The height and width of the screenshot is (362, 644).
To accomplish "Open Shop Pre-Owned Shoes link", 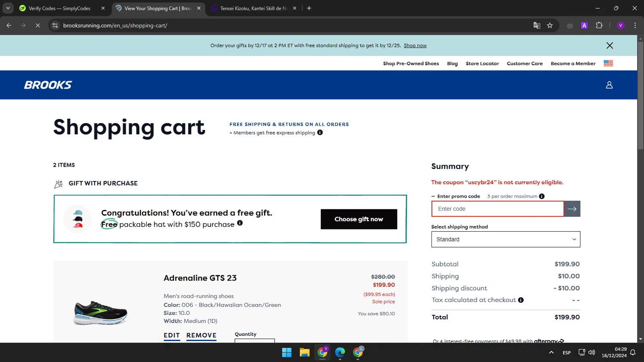I will (411, 63).
